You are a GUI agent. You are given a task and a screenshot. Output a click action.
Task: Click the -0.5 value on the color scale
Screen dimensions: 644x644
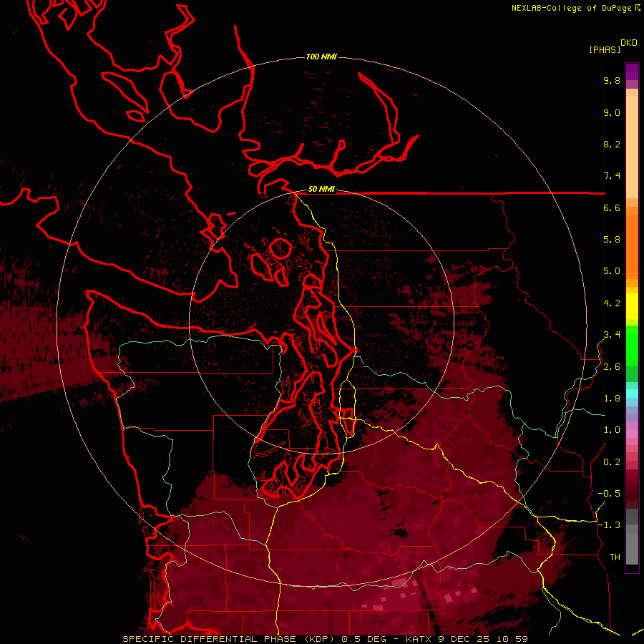tap(609, 494)
